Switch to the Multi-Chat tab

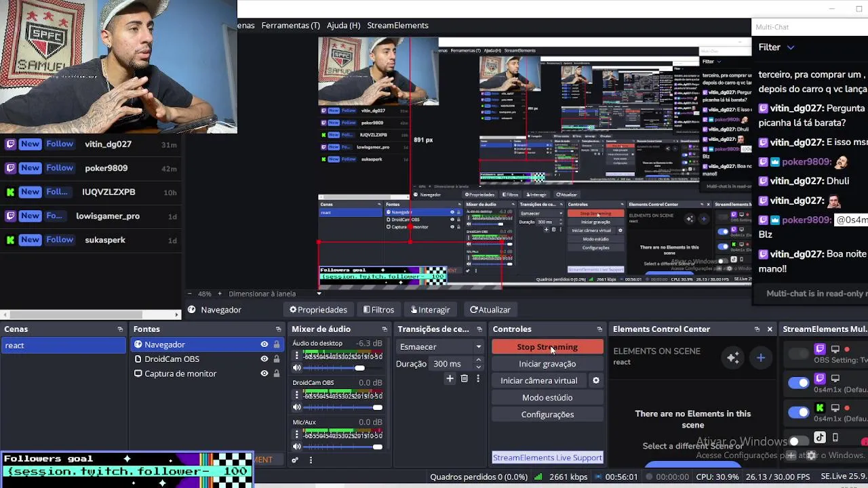pos(772,27)
